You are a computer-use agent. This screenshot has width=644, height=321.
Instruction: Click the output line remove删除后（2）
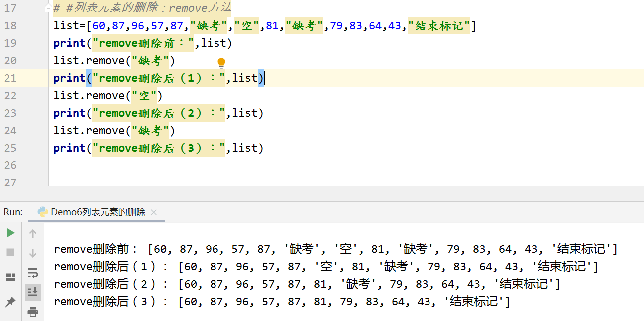307,284
